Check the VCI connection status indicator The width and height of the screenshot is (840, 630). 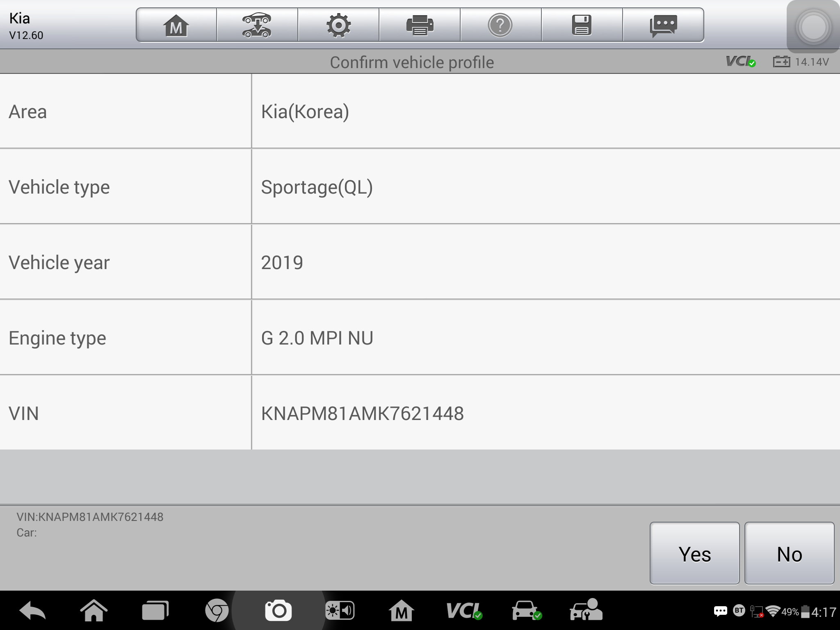741,62
